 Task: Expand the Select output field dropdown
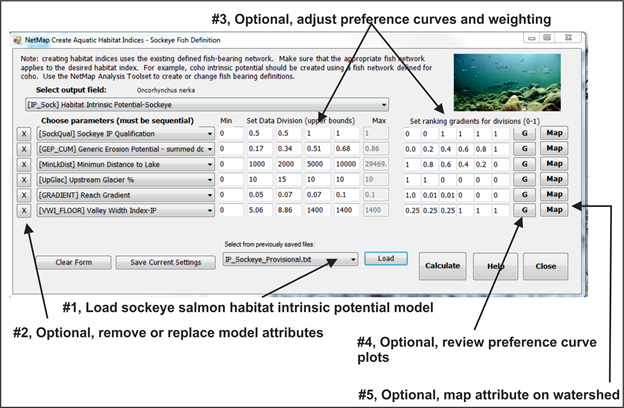coord(384,104)
